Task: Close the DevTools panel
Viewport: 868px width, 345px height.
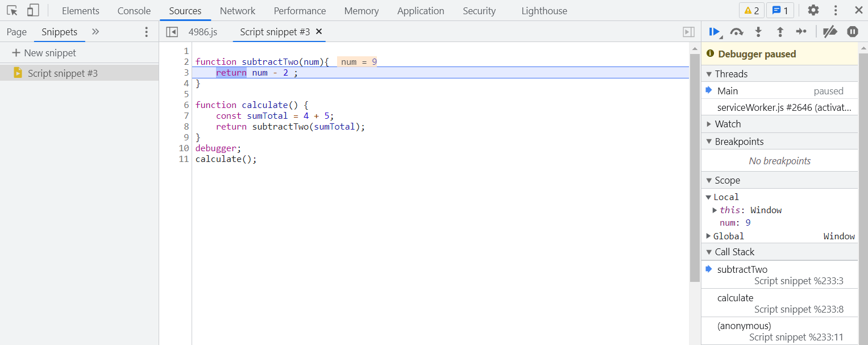Action: pyautogui.click(x=858, y=10)
